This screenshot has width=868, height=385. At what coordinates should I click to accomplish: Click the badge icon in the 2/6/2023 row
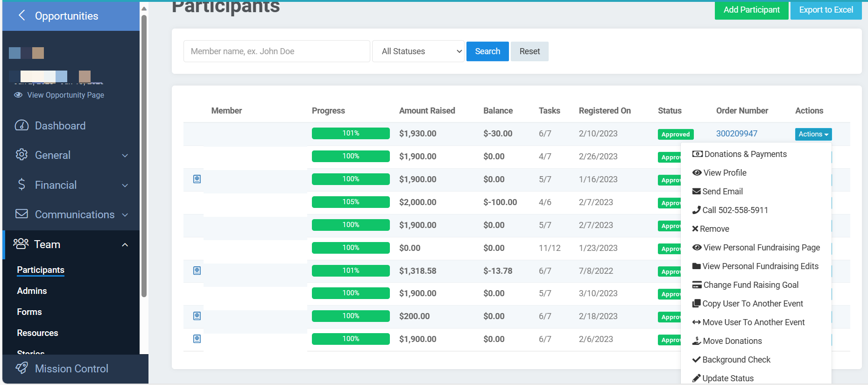(x=197, y=339)
